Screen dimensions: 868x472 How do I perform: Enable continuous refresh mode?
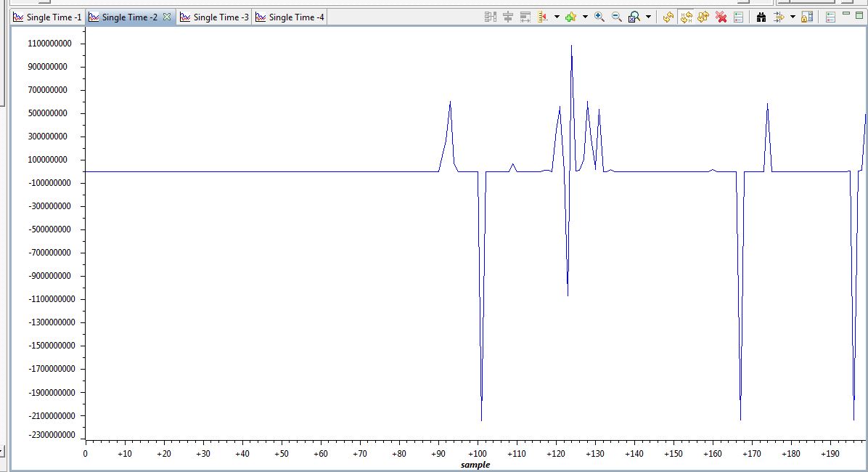click(x=686, y=17)
